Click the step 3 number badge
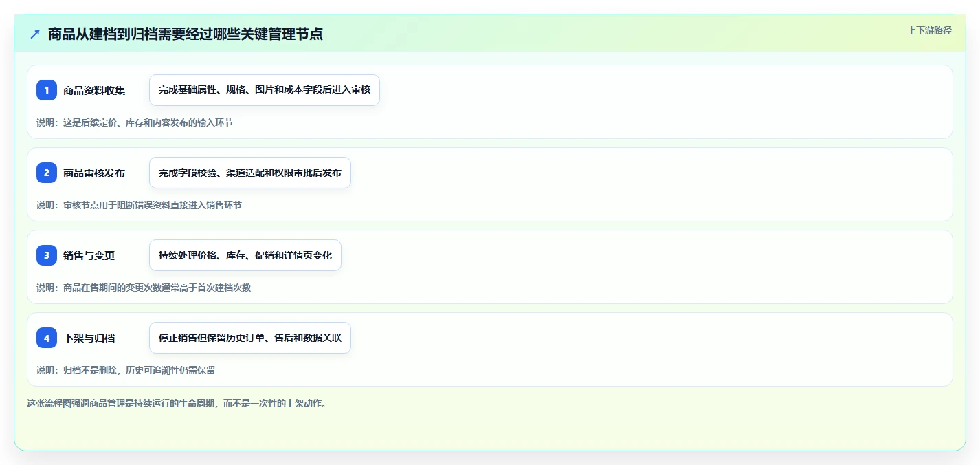 point(47,255)
